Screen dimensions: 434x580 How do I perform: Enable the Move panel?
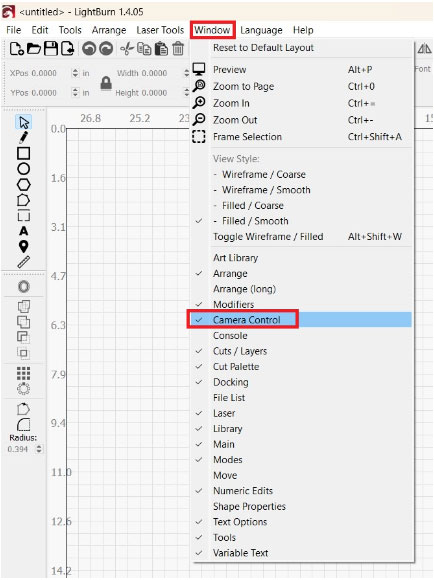tap(300, 475)
